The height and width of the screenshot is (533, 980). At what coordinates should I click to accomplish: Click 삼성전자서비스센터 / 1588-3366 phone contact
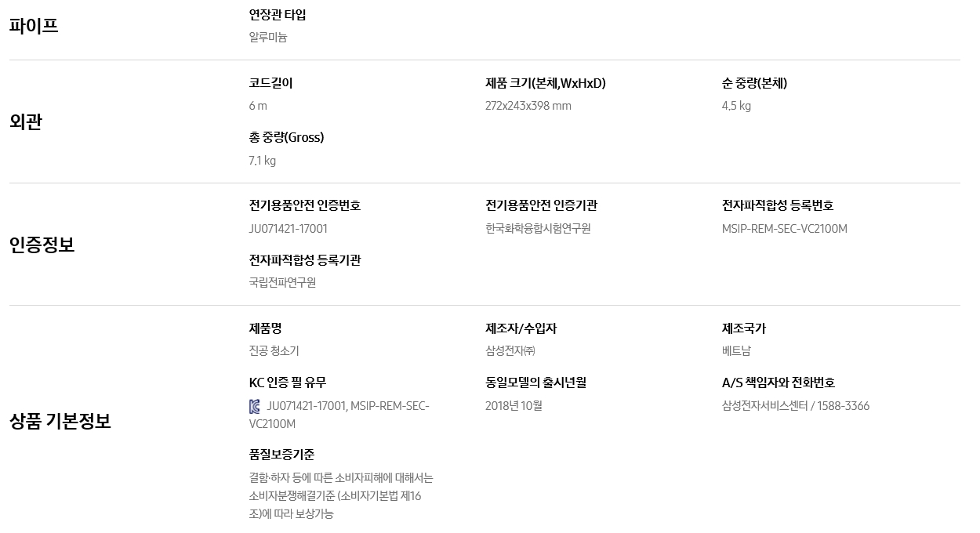pyautogui.click(x=796, y=406)
